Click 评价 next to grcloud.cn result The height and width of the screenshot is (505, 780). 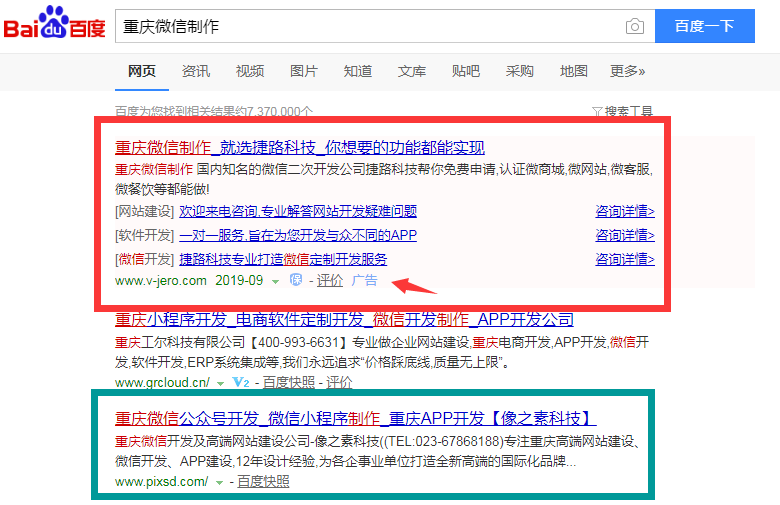[339, 382]
